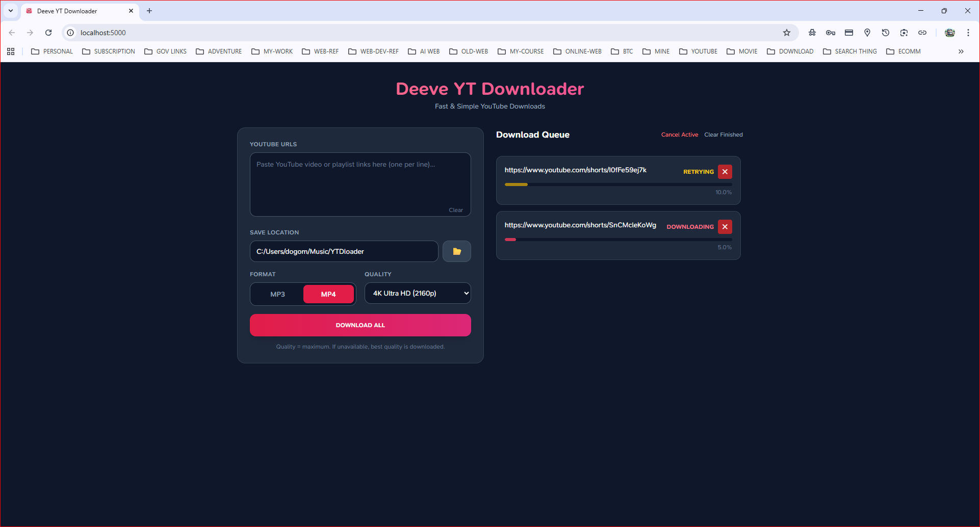The image size is (980, 527).
Task: Open the WEB-DEV-REF bookmarks folder
Action: pos(374,51)
